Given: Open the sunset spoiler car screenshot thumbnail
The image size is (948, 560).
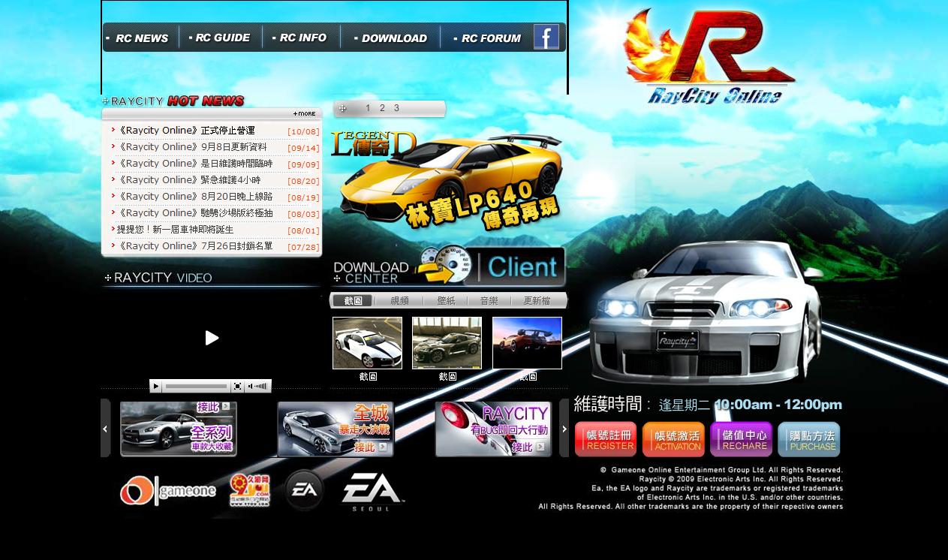Looking at the screenshot, I should click(527, 343).
